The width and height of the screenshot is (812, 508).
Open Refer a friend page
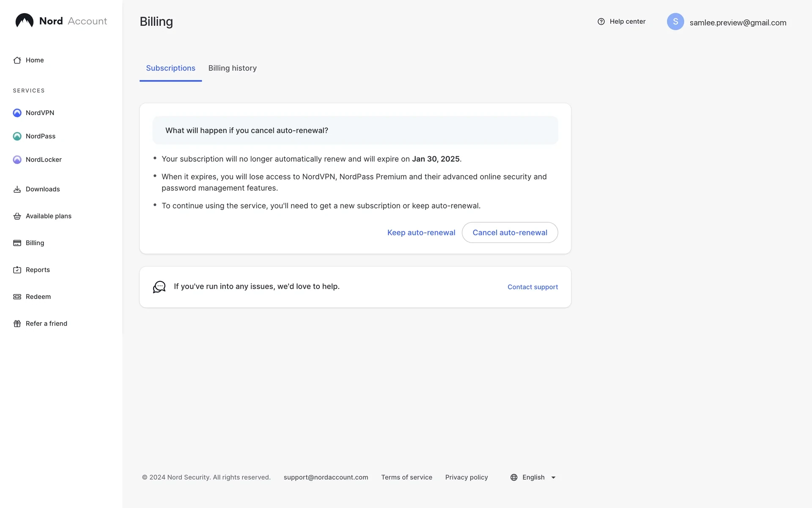point(47,324)
